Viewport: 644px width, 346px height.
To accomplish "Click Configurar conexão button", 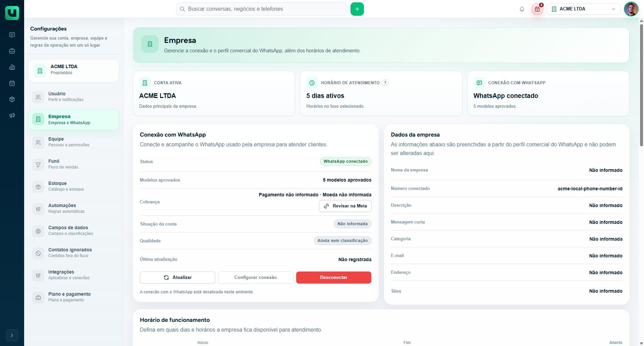I will click(x=256, y=278).
